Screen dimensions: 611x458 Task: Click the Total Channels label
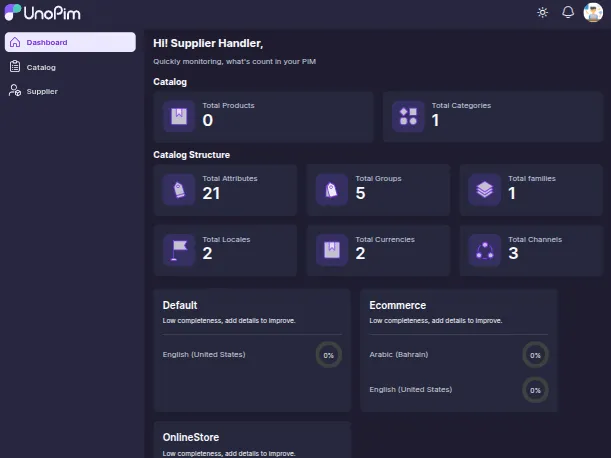[535, 240]
